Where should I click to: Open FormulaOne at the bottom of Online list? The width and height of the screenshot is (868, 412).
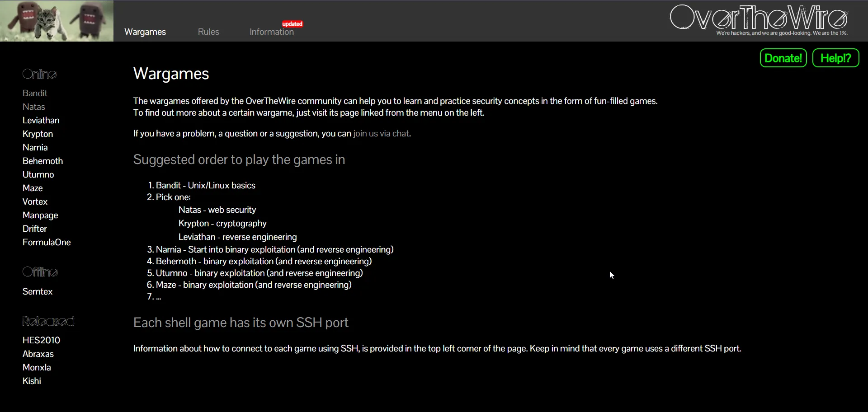(x=47, y=242)
